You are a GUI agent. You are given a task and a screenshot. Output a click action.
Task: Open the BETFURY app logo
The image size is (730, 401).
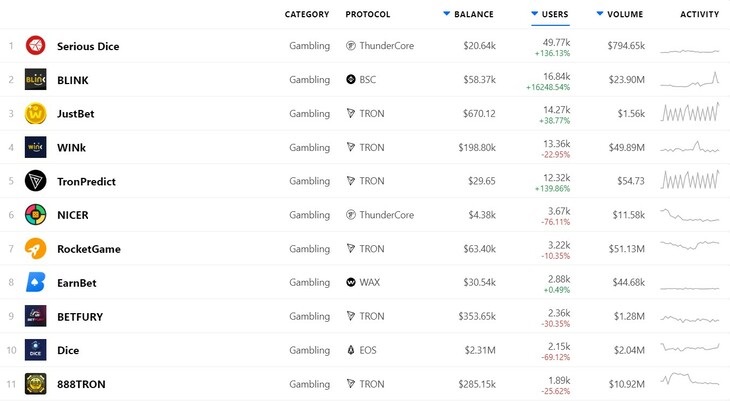click(35, 316)
